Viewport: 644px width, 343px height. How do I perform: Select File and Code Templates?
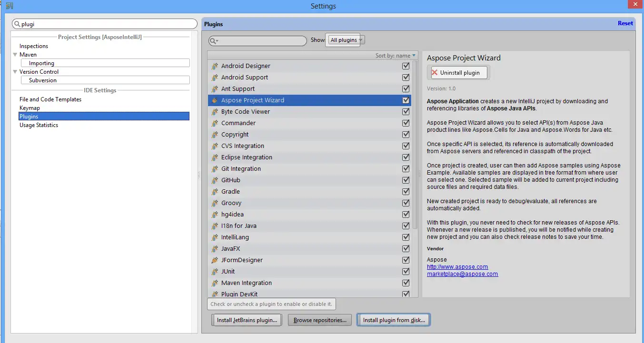click(x=50, y=99)
